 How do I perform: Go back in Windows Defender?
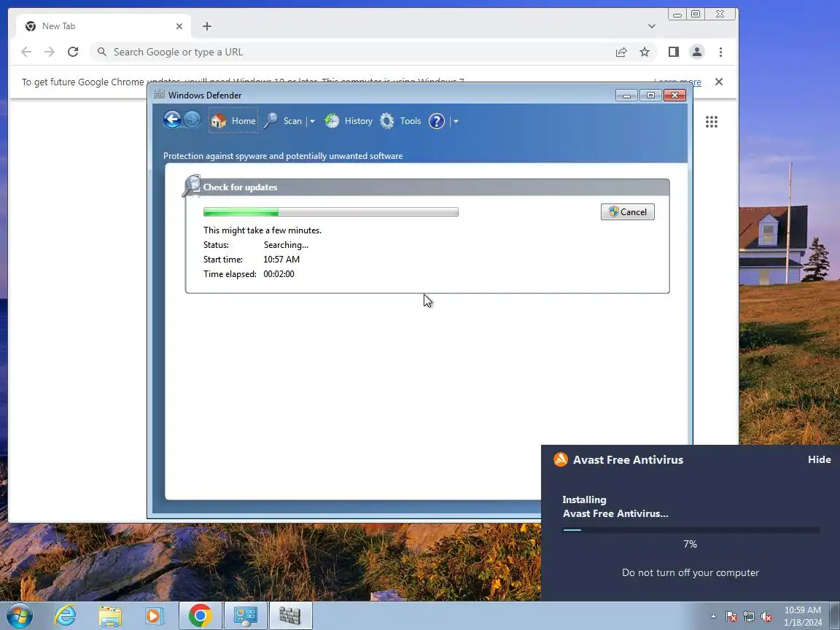[172, 120]
